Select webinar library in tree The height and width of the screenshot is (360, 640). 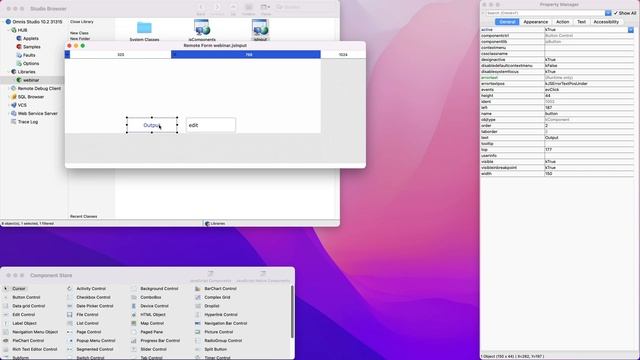pos(31,80)
